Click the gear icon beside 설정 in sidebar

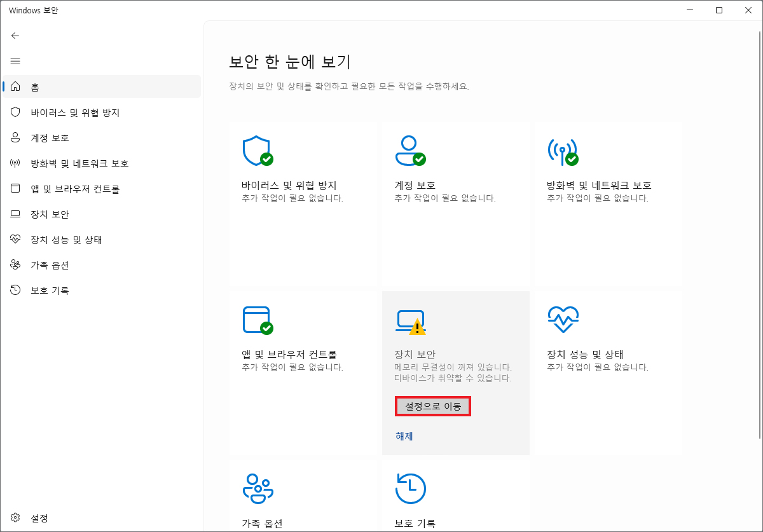click(x=16, y=518)
